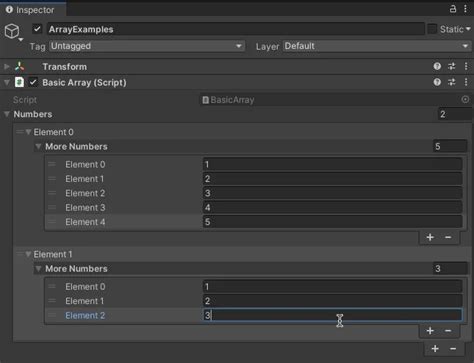
Task: Add element to first More Numbers list
Action: click(430, 237)
